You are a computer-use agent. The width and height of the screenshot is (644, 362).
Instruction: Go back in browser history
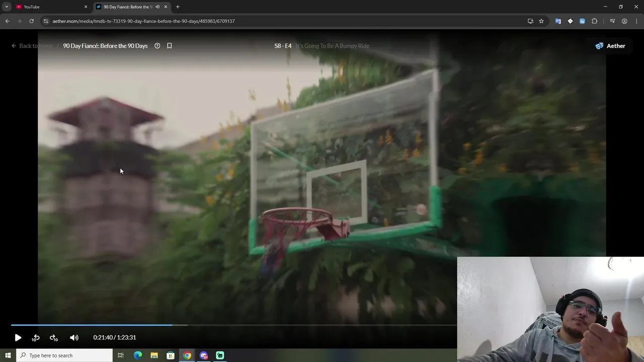pyautogui.click(x=7, y=21)
